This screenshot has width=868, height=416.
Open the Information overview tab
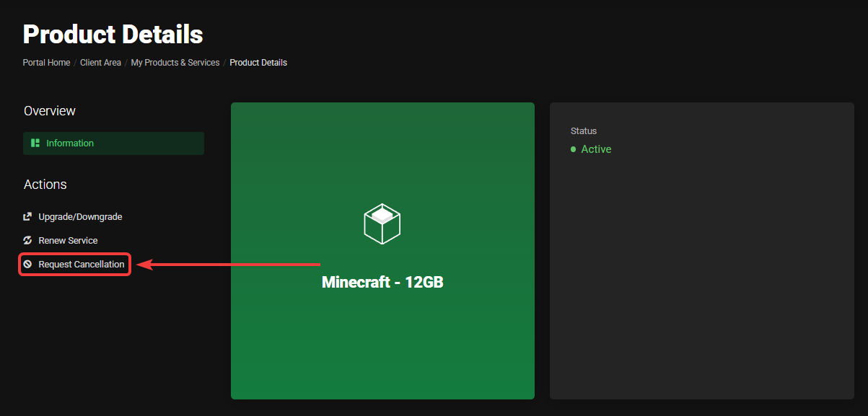click(70, 143)
